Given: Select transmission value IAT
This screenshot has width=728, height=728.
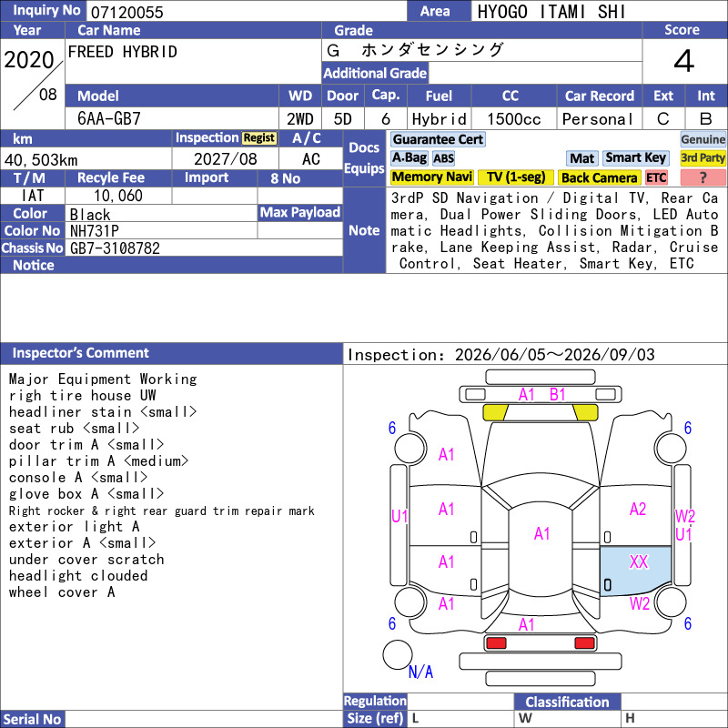Looking at the screenshot, I should pyautogui.click(x=33, y=196).
